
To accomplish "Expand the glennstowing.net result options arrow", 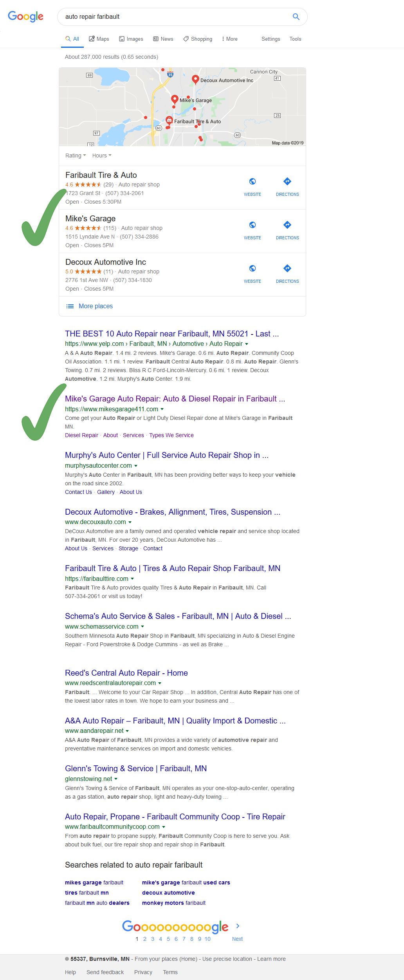I will tap(116, 779).
